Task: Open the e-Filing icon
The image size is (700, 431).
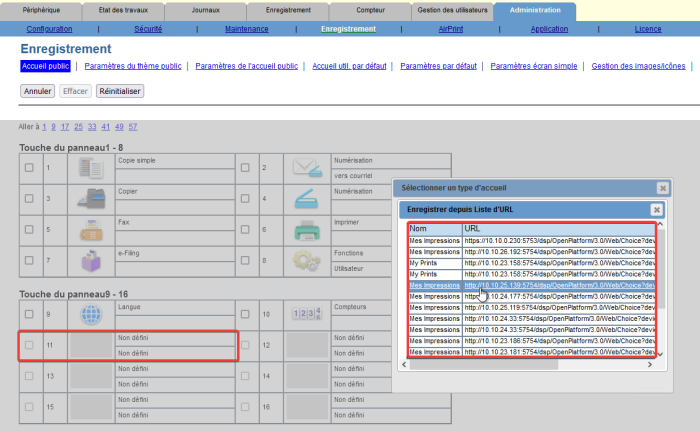Action: (x=92, y=260)
